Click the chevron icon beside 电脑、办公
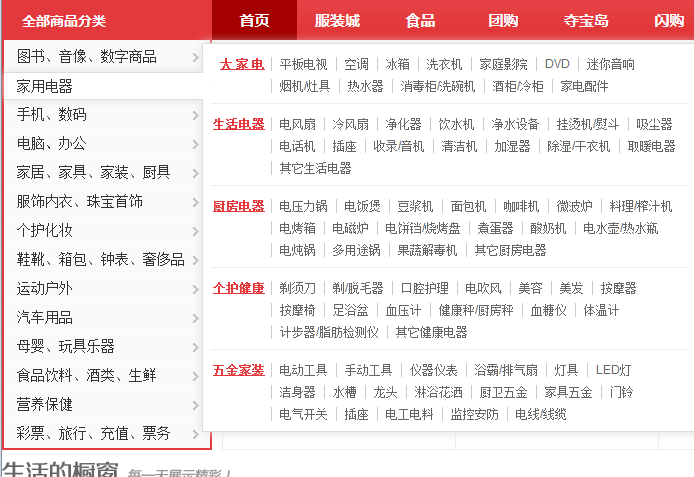The image size is (694, 477). tap(195, 144)
